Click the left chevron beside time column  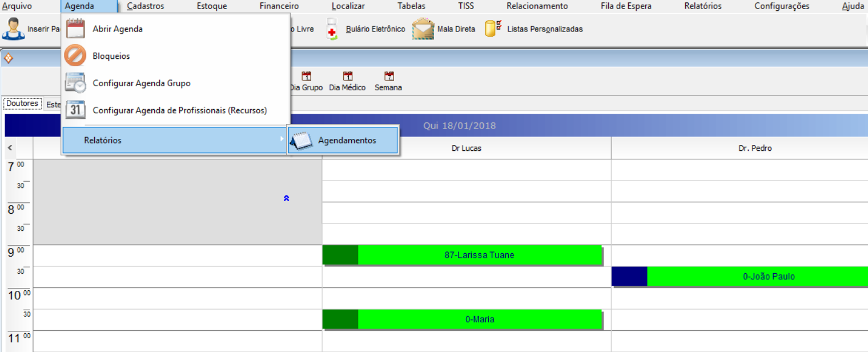click(10, 148)
